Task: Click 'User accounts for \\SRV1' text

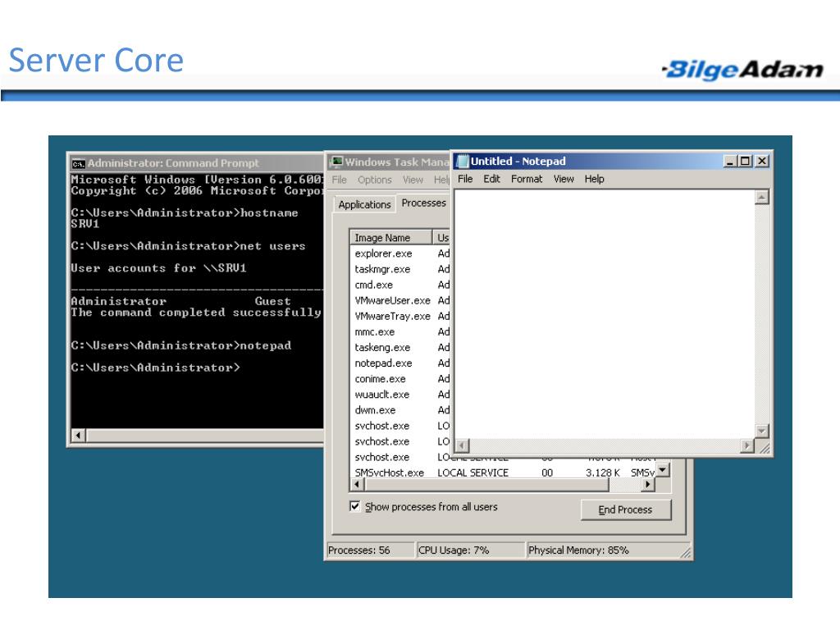Action: [x=158, y=268]
